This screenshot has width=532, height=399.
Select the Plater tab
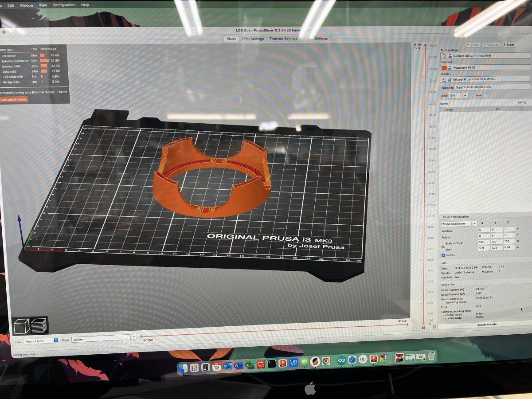(x=231, y=39)
